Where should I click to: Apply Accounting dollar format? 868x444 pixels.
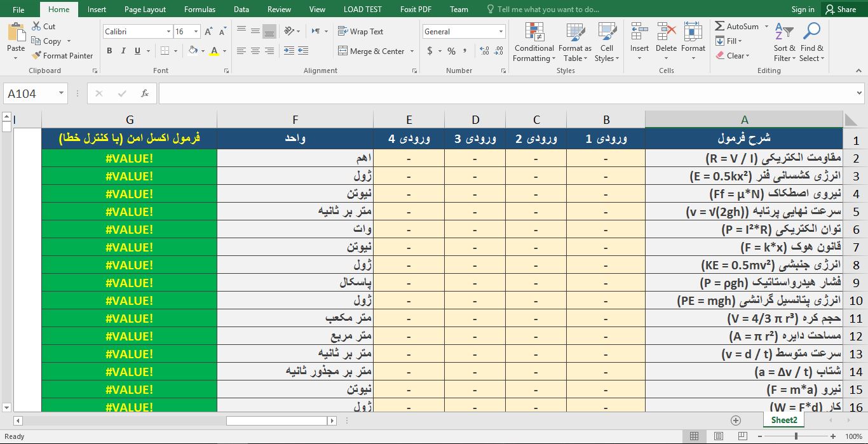[430, 51]
